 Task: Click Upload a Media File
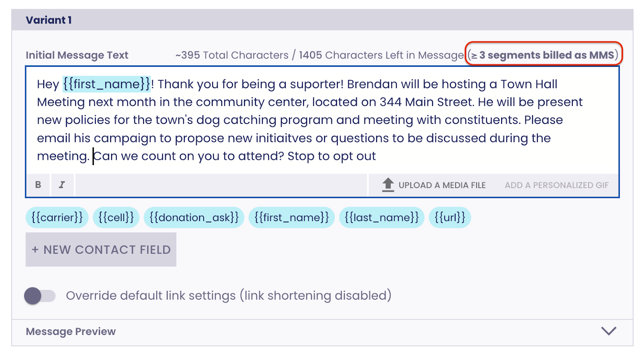[442, 185]
